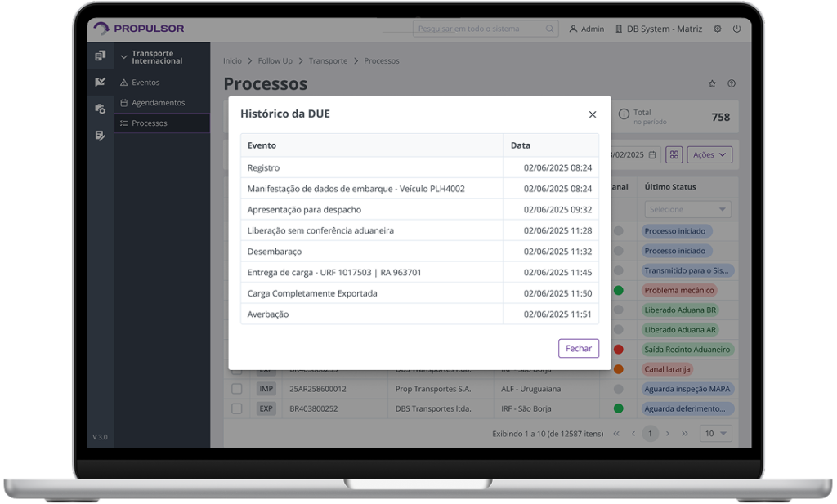This screenshot has height=504, width=837.
Task: Click the Follow Up breadcrumb link
Action: (x=275, y=61)
